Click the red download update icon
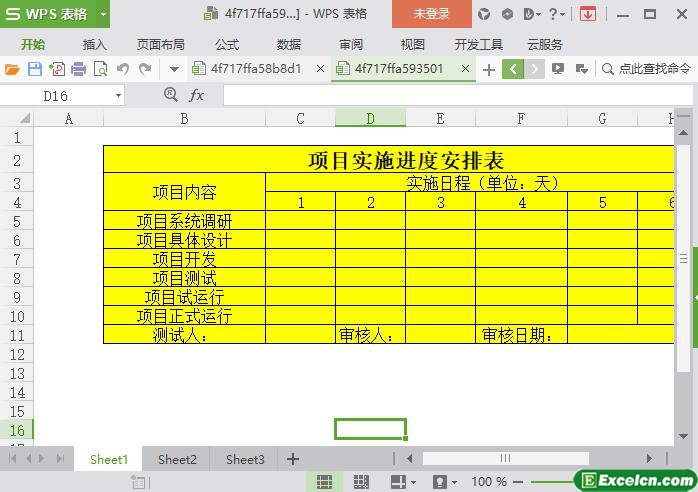The width and height of the screenshot is (698, 492). point(588,14)
